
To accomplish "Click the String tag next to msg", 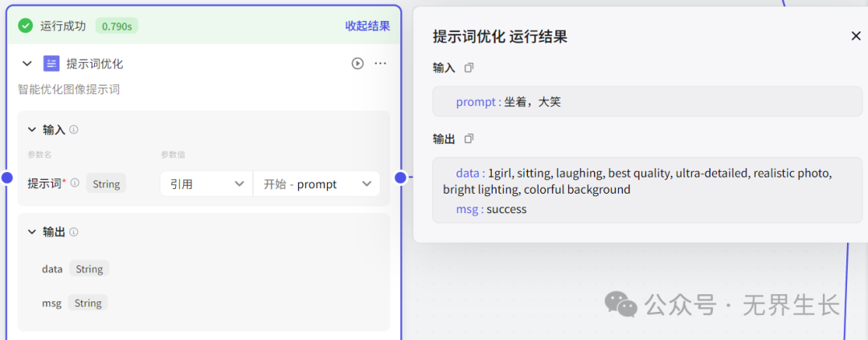I will [x=88, y=303].
